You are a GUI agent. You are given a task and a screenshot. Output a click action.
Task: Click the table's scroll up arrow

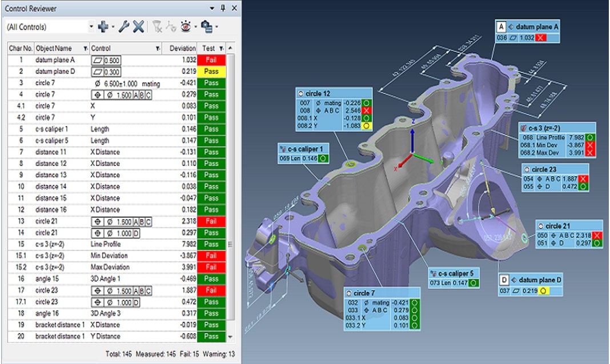coord(231,49)
